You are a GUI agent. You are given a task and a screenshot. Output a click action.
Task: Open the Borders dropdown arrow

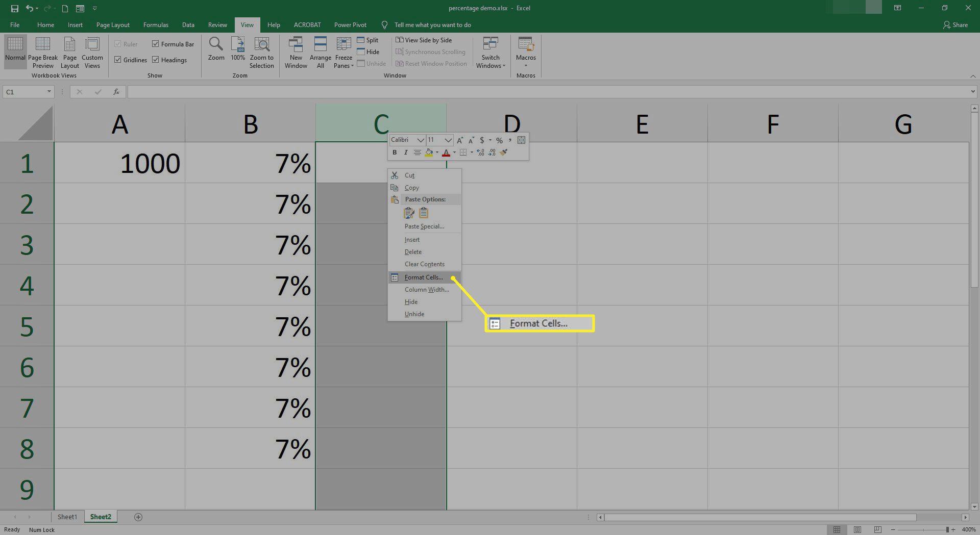tap(472, 152)
